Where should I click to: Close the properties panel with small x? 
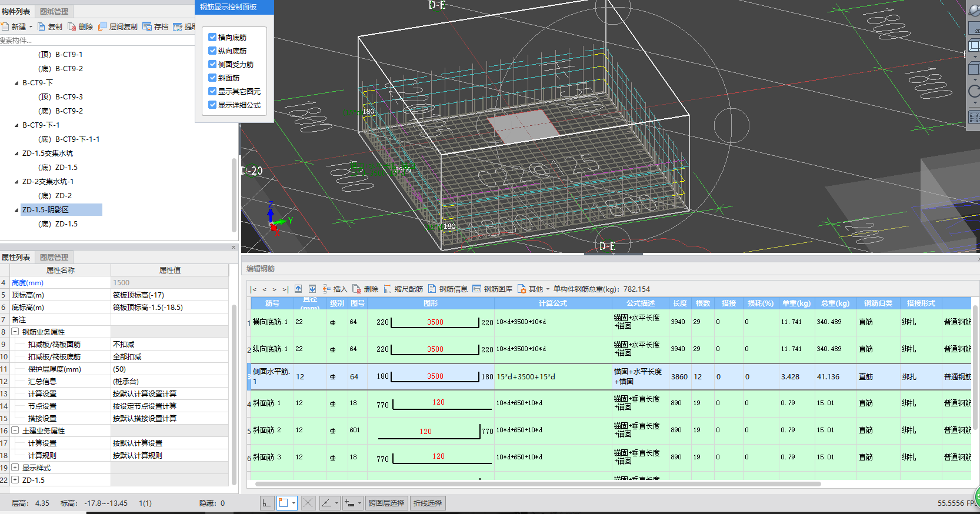[234, 248]
